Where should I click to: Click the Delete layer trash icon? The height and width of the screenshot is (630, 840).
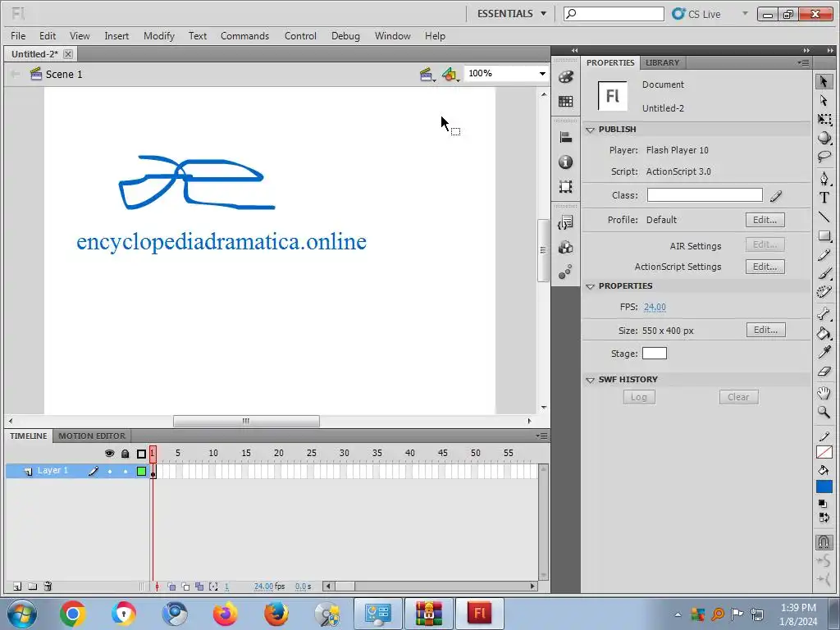click(x=48, y=586)
